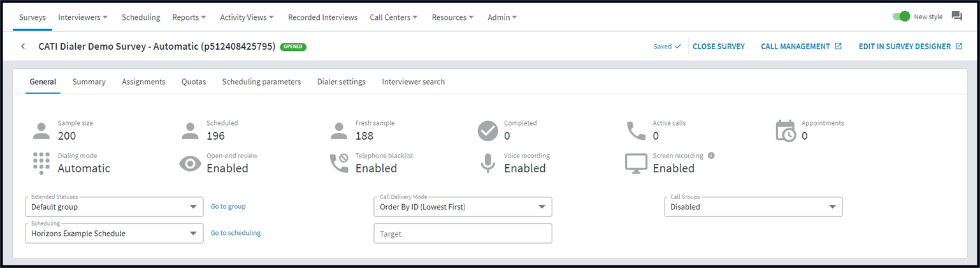Viewport: 980px width, 268px height.
Task: Click the Active calls phone icon
Action: pos(636,130)
